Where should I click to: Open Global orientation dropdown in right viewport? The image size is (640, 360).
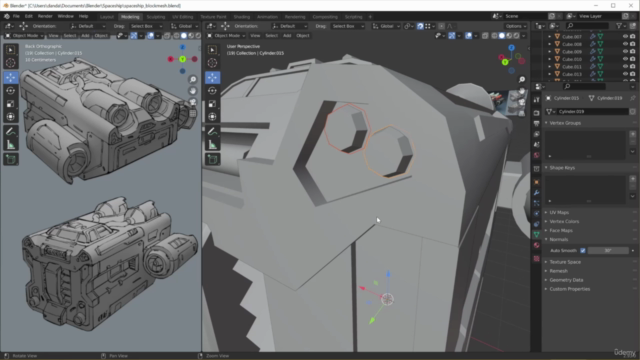click(x=386, y=26)
